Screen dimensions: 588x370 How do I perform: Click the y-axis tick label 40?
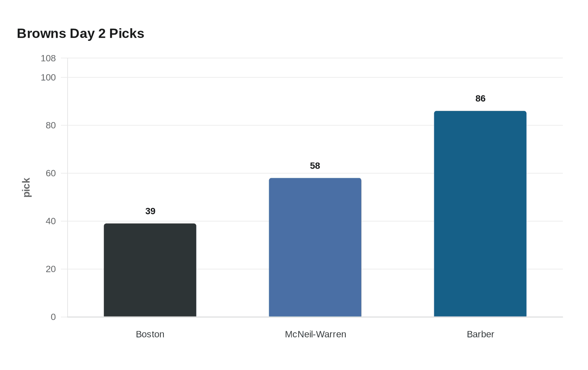(x=51, y=221)
